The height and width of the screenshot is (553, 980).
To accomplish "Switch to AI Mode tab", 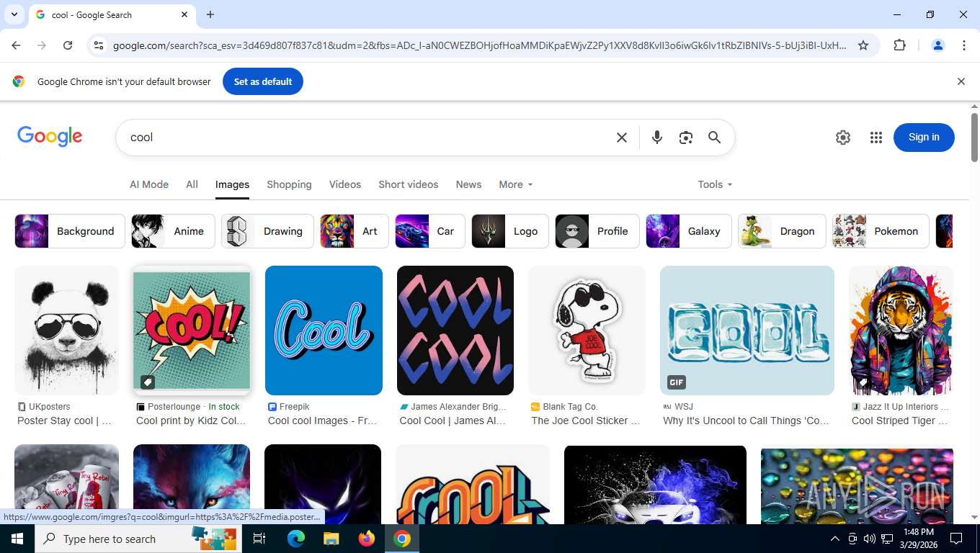I will [x=149, y=184].
